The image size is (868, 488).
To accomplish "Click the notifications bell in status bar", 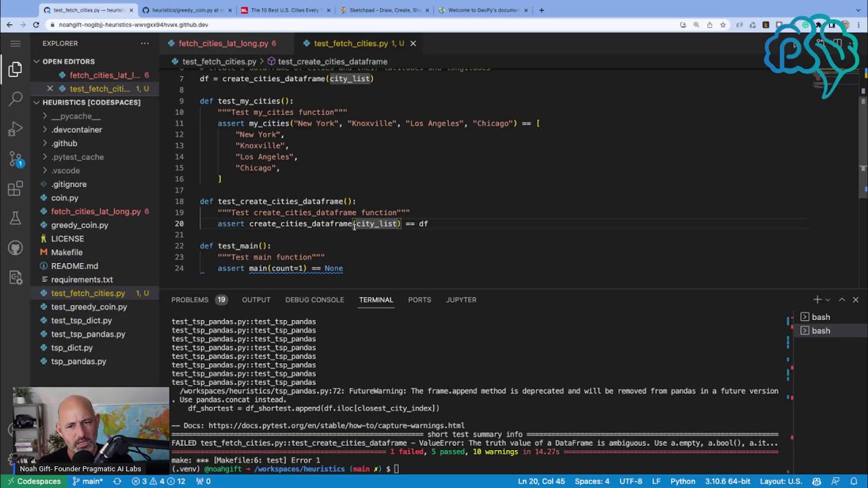I will tap(854, 481).
